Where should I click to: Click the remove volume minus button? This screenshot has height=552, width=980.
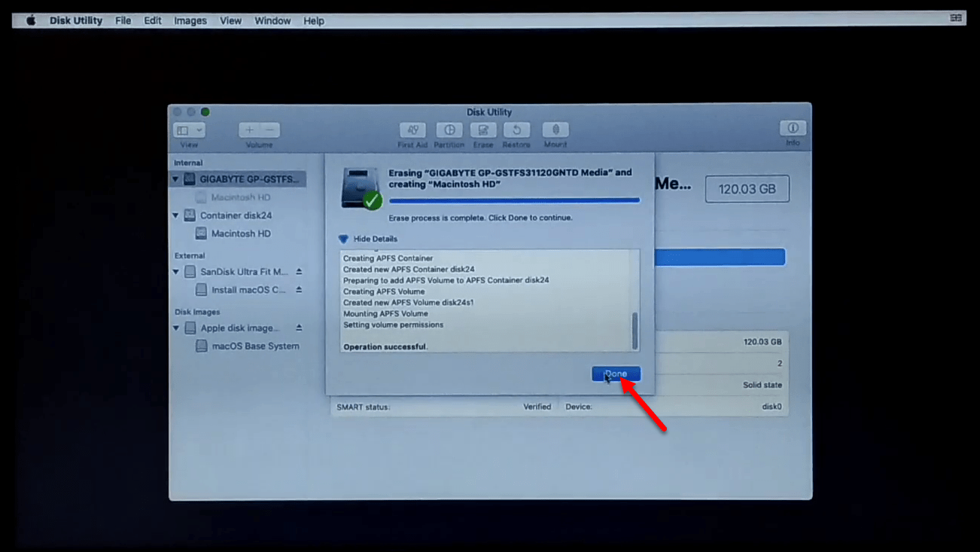pyautogui.click(x=270, y=130)
